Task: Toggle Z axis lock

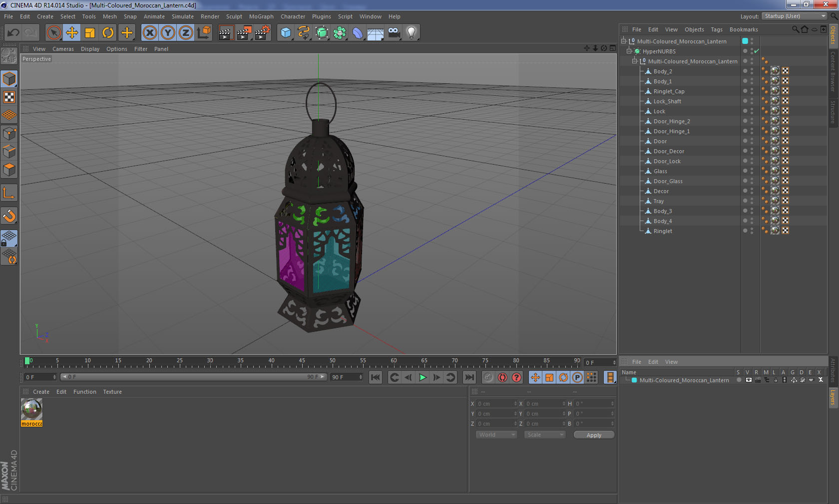Action: (x=186, y=33)
